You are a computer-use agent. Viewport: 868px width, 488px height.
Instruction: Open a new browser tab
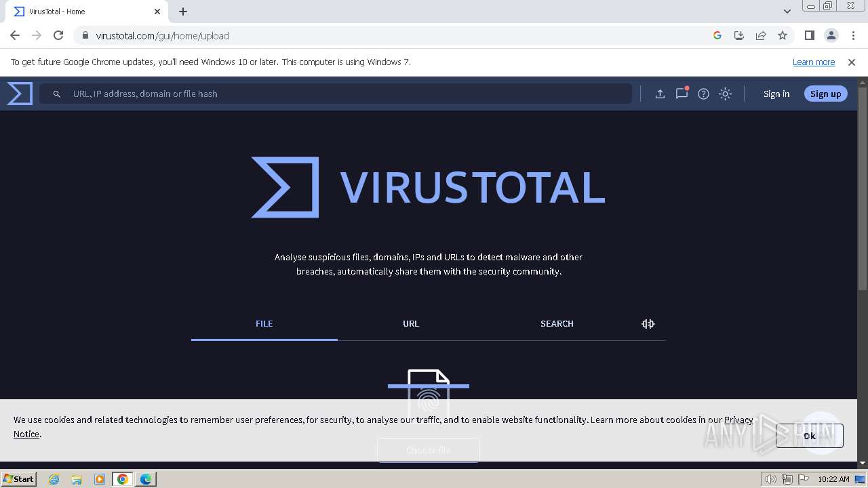[183, 12]
